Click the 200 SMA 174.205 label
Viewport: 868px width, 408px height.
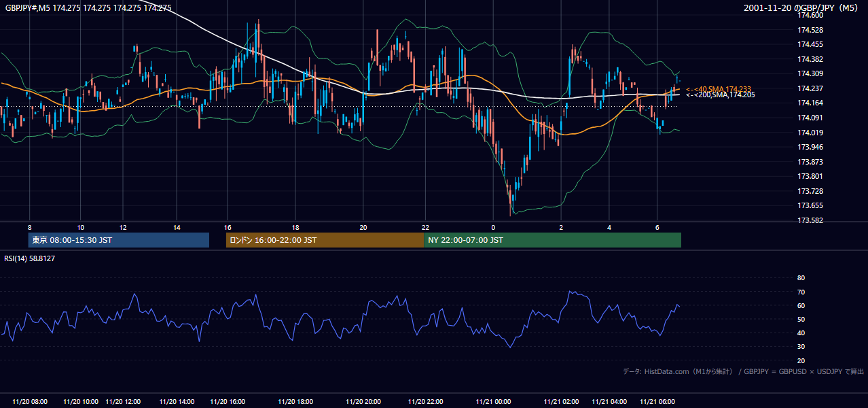click(x=720, y=95)
